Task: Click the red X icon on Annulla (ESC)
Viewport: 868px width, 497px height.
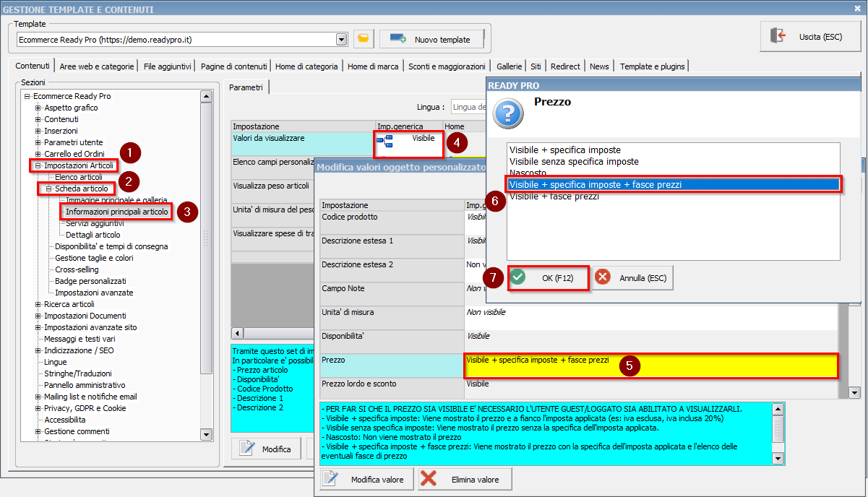Action: pos(603,277)
